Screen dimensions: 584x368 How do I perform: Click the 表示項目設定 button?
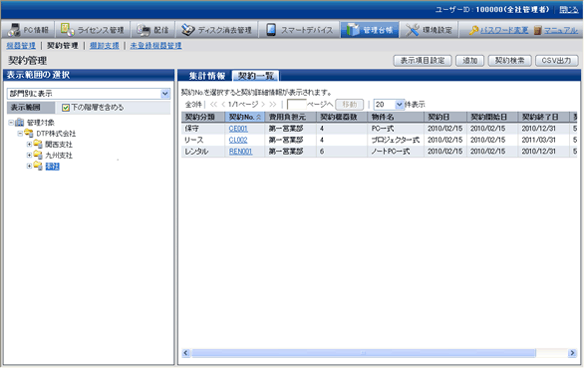point(422,61)
